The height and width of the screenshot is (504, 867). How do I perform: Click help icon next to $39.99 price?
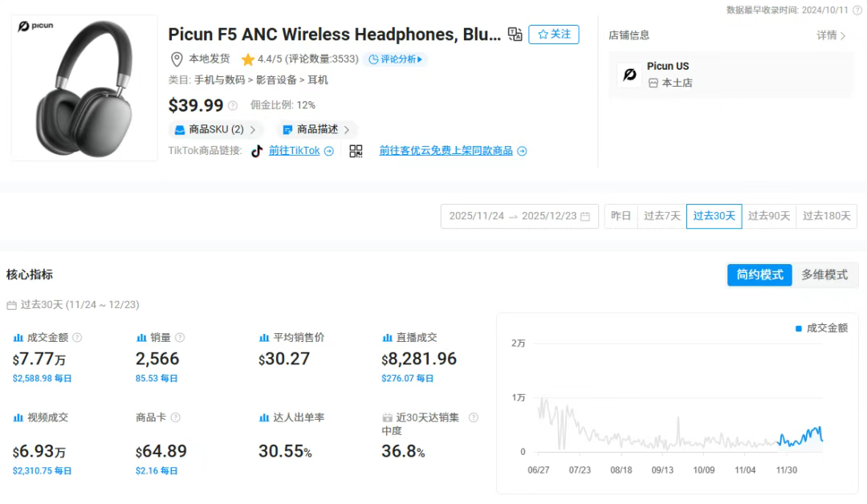pyautogui.click(x=233, y=106)
